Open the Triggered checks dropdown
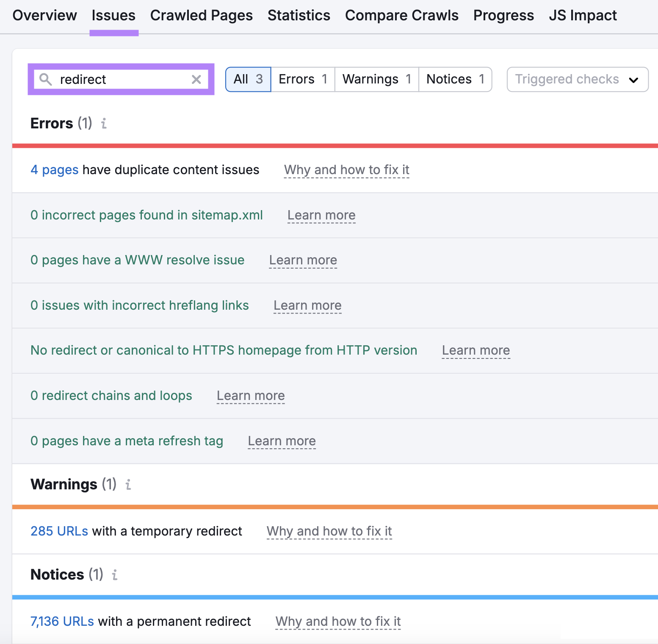The width and height of the screenshot is (658, 644). tap(577, 79)
